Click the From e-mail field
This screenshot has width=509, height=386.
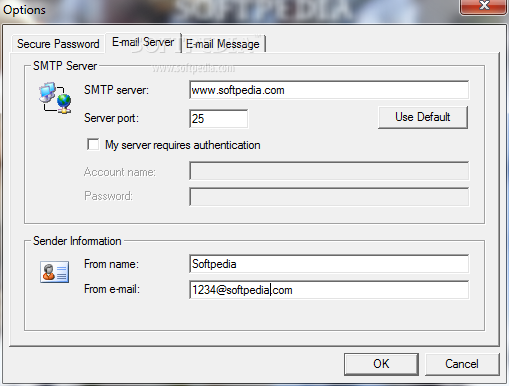point(329,290)
